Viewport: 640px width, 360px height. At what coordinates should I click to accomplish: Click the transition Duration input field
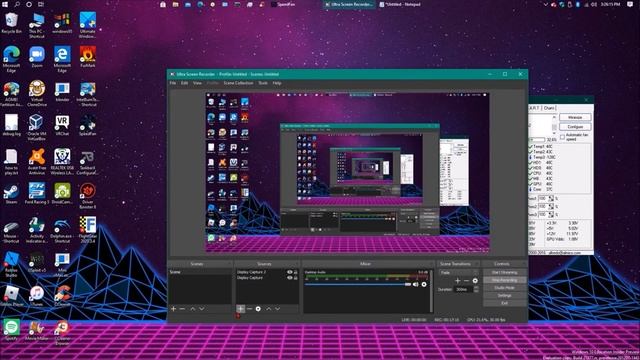click(x=463, y=289)
